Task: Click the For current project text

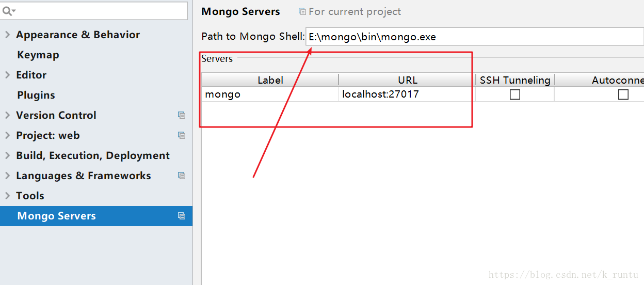Action: coord(355,11)
